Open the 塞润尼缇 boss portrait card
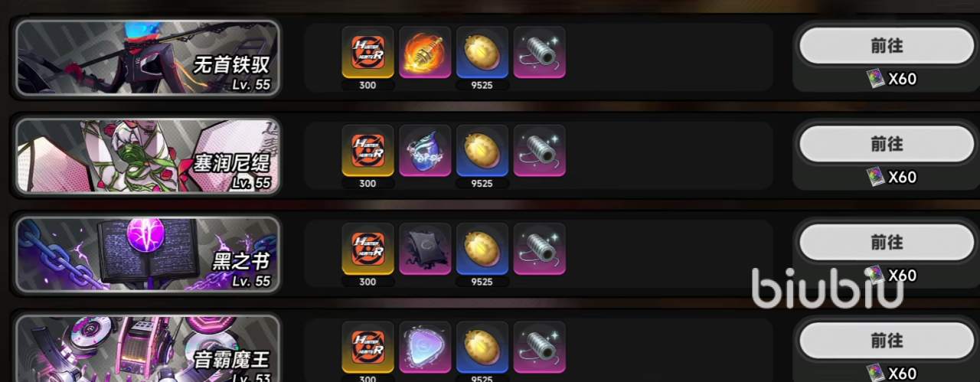The height and width of the screenshot is (382, 980). point(148,155)
